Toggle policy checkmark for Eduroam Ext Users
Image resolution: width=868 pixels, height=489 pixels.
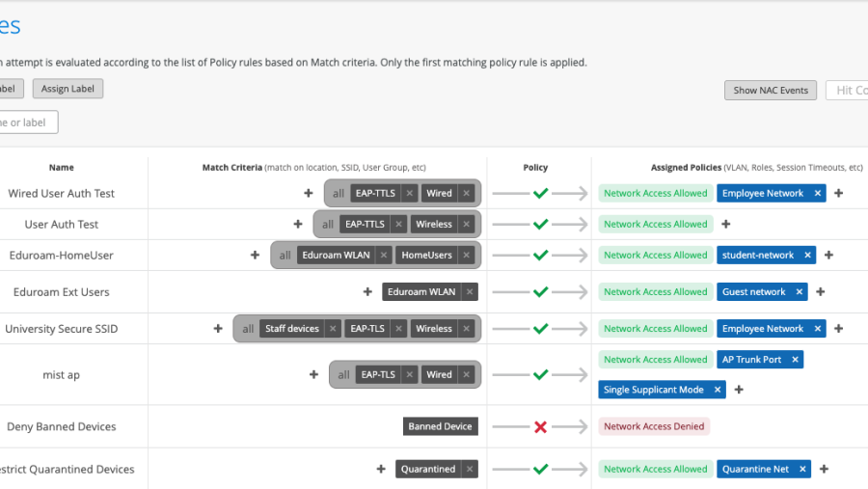(540, 291)
